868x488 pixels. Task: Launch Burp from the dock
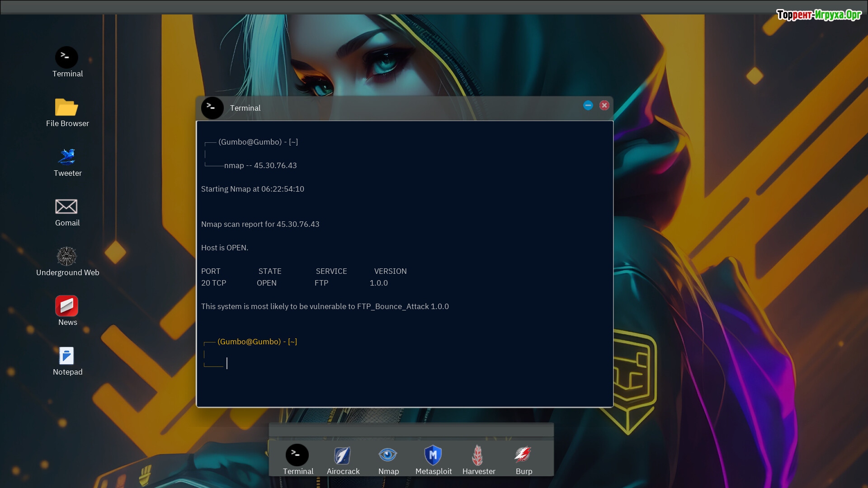[x=523, y=455]
